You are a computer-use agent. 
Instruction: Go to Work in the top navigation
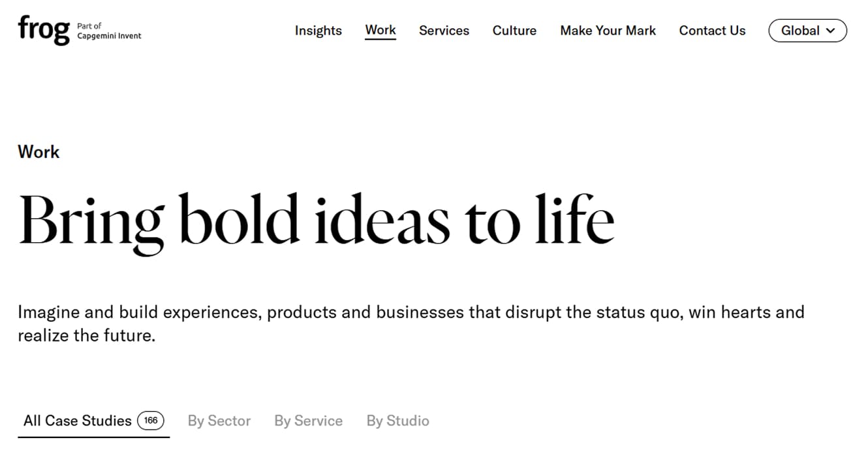pos(380,30)
